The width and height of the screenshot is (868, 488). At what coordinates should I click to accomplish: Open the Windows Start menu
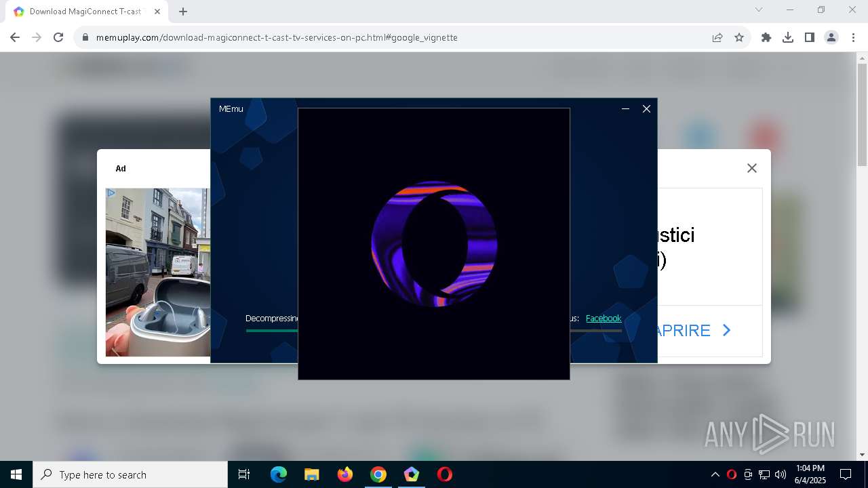pyautogui.click(x=16, y=474)
